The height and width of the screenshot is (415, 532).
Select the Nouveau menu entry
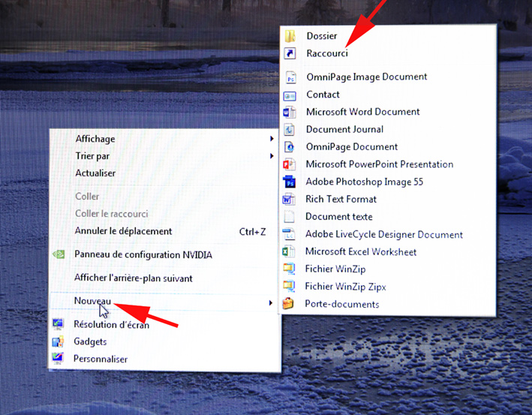(x=163, y=302)
